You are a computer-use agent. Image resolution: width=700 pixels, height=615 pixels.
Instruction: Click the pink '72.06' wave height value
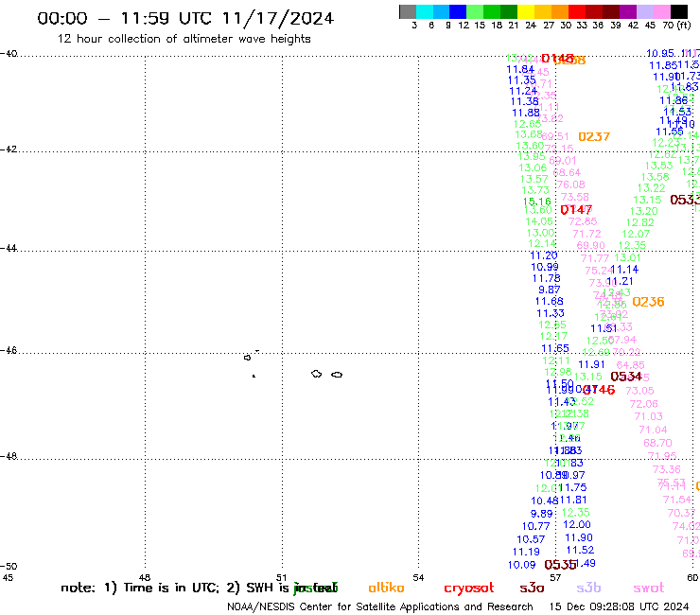(644, 404)
